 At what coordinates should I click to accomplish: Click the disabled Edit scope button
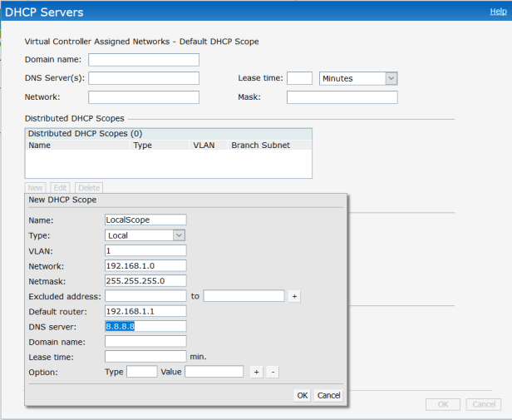(60, 188)
